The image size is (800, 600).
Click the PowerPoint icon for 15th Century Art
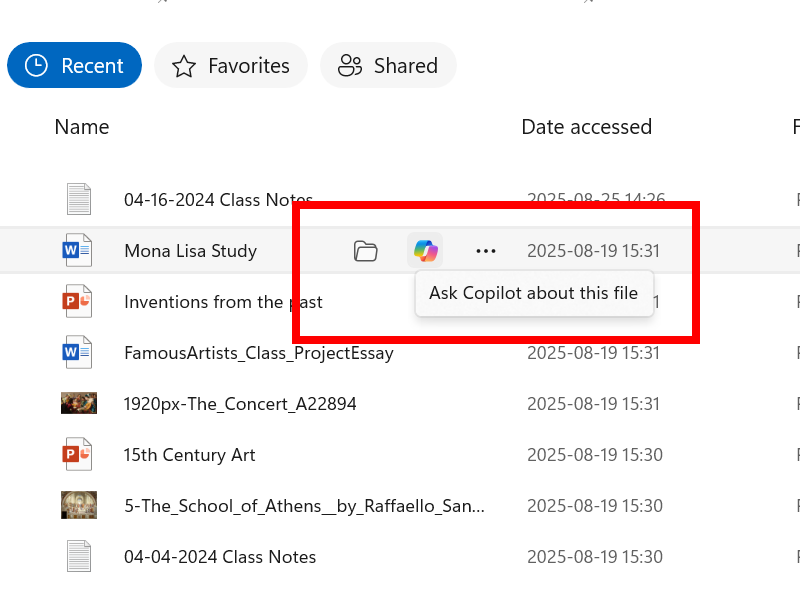pyautogui.click(x=79, y=454)
